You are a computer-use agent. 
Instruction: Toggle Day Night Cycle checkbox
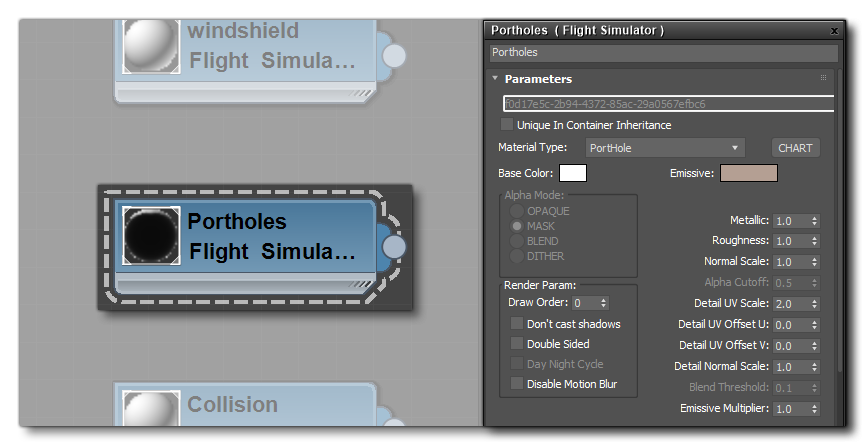click(x=516, y=363)
